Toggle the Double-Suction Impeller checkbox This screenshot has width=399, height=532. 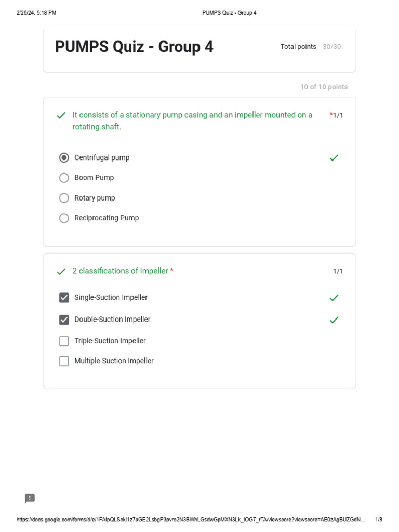click(64, 320)
